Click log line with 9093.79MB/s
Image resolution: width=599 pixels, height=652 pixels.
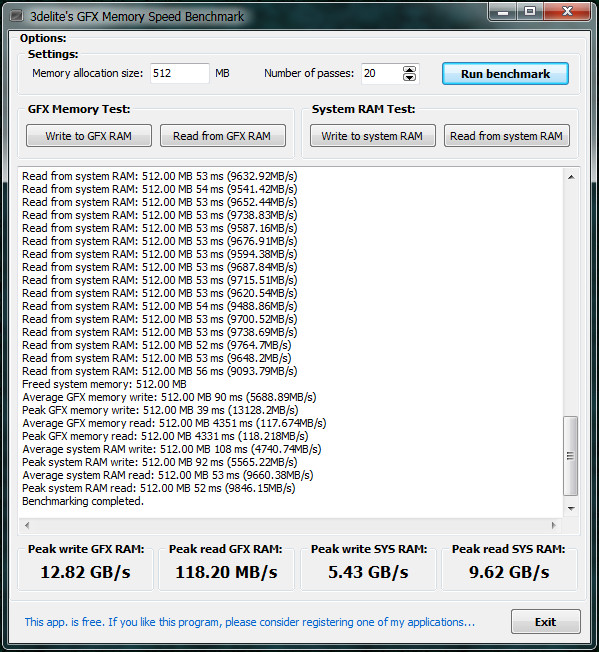pyautogui.click(x=160, y=371)
